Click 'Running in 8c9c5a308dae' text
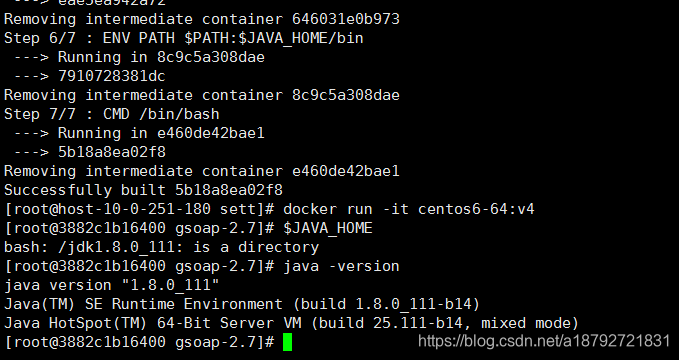The image size is (679, 360). click(161, 57)
